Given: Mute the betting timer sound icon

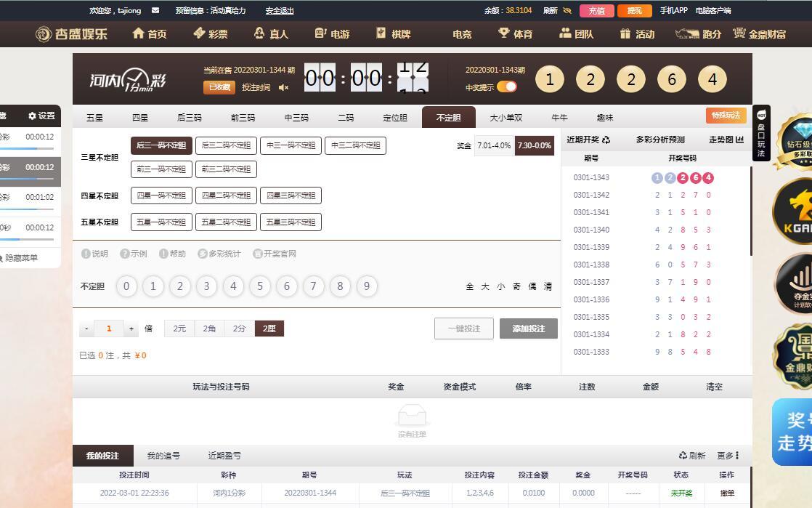Looking at the screenshot, I should click(283, 88).
